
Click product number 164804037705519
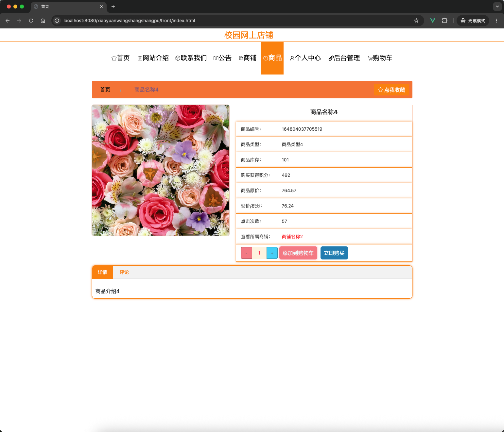(x=302, y=129)
